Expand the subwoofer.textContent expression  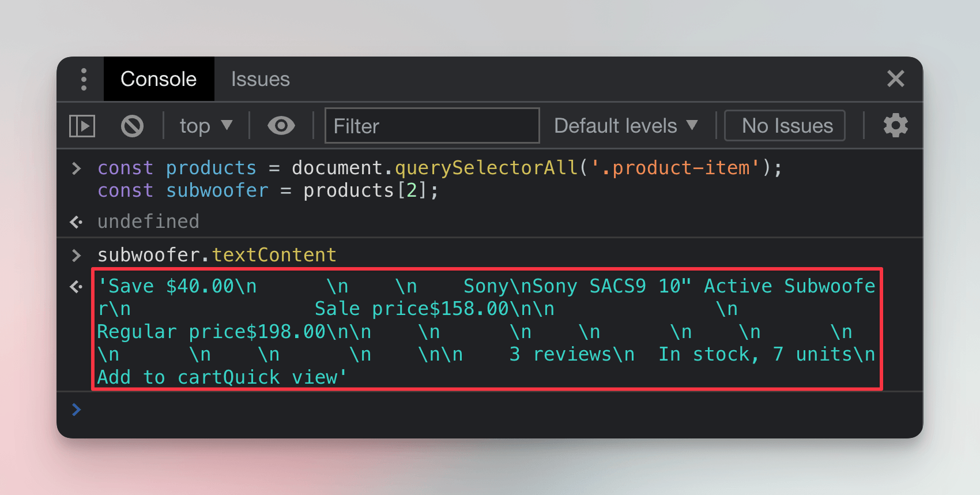[77, 254]
